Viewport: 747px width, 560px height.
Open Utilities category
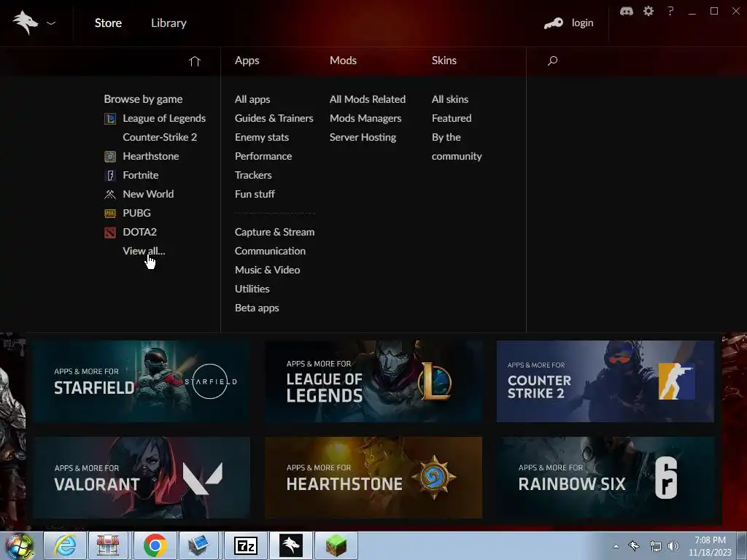252,289
